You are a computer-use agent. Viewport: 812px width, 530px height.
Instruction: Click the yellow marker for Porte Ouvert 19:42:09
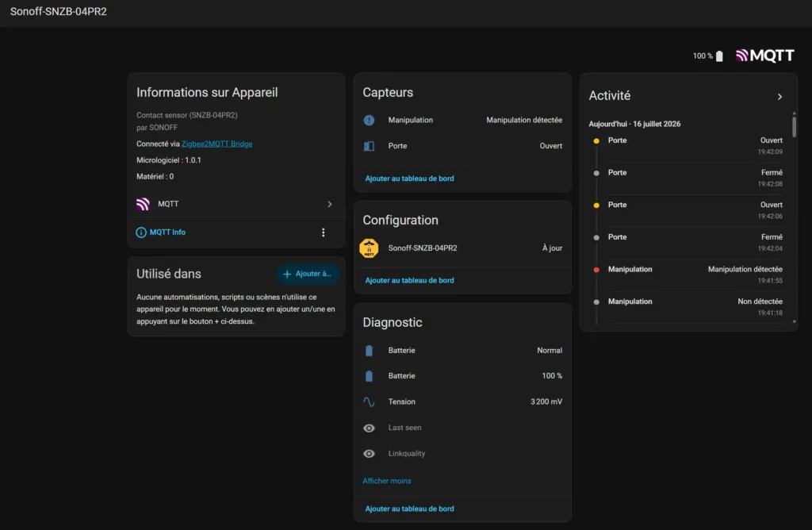point(596,141)
